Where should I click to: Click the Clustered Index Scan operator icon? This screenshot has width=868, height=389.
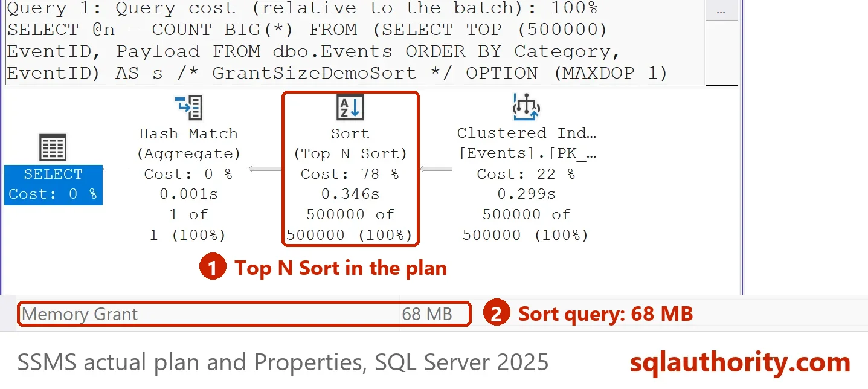[526, 107]
